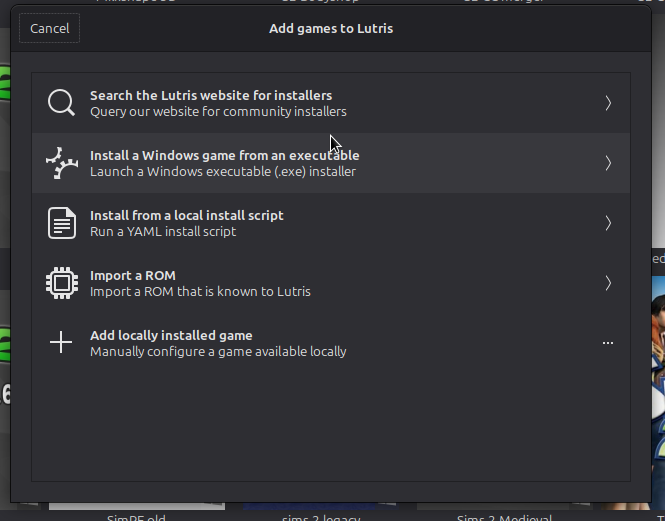This screenshot has height=521, width=665.
Task: Click 'Run a YAML install script' text
Action: (163, 232)
